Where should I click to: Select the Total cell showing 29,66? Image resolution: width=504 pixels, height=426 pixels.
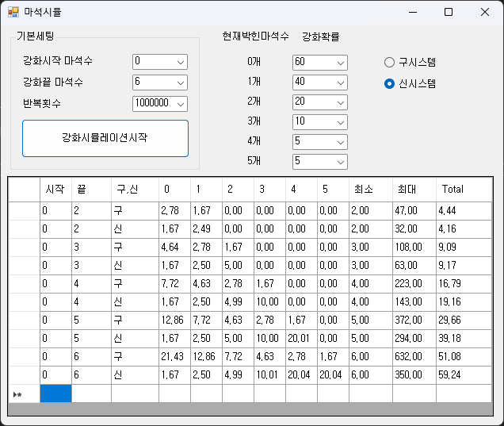coord(464,320)
